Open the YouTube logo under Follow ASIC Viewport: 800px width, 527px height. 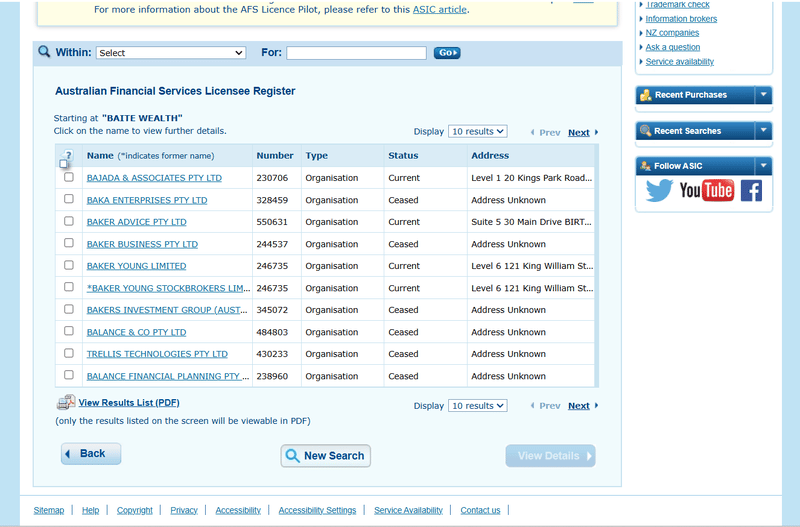[707, 190]
